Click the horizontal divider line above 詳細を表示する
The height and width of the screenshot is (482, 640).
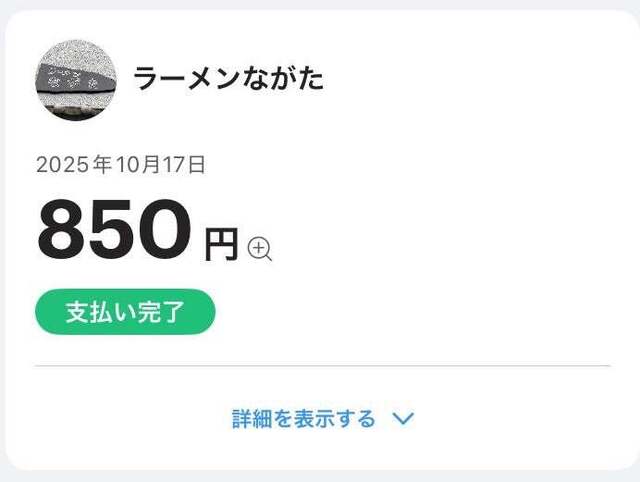322,366
